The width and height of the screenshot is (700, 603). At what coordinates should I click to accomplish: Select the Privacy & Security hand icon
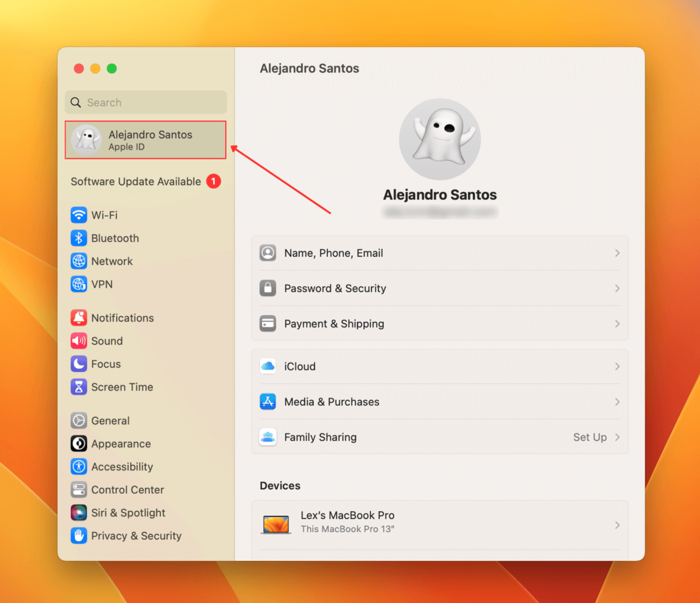[x=79, y=536]
